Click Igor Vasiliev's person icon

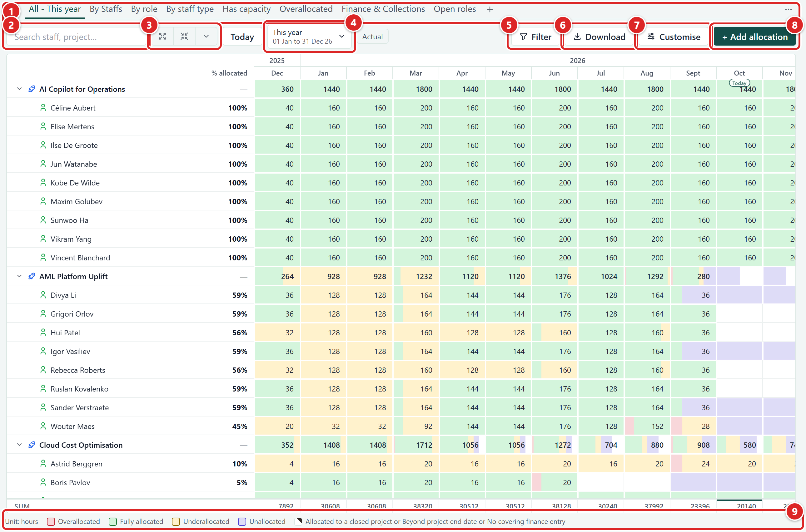click(43, 351)
